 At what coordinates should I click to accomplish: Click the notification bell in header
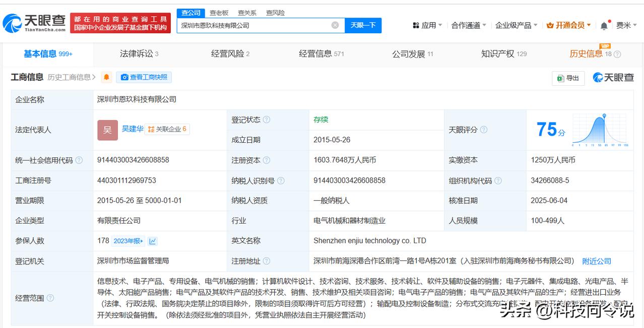[x=604, y=25]
